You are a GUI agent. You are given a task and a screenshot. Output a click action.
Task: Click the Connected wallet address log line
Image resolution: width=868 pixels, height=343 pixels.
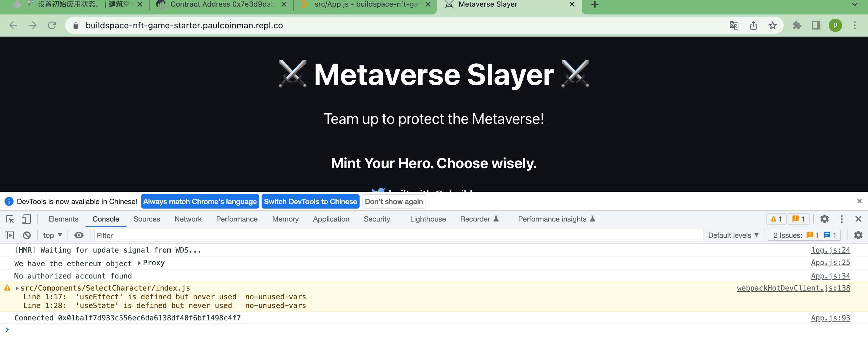point(127,318)
